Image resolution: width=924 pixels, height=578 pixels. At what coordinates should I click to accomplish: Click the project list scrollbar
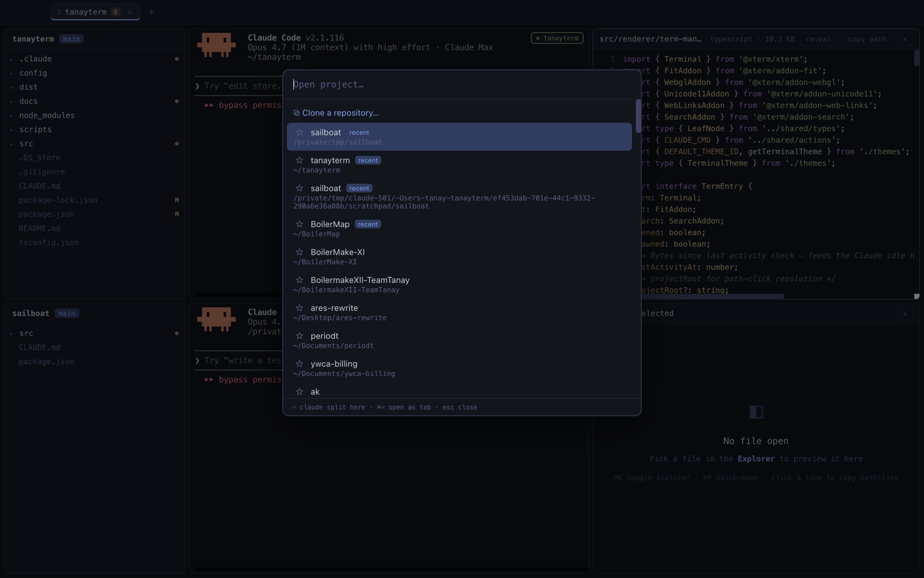[x=638, y=116]
